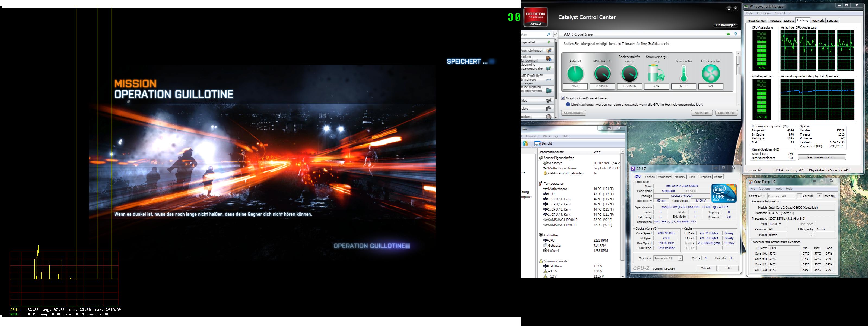Viewport: 868px width, 326px height.
Task: Click the green pin icon beside AMD OverDrive
Action: 728,35
